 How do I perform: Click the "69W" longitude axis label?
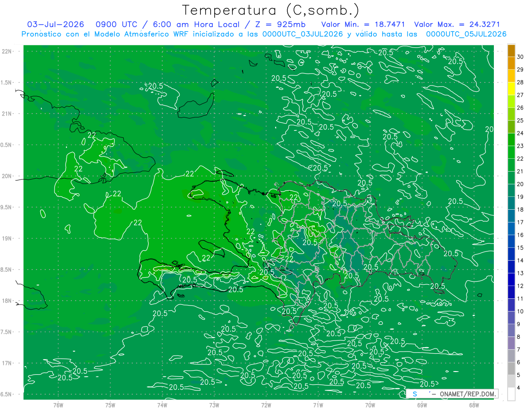click(422, 405)
